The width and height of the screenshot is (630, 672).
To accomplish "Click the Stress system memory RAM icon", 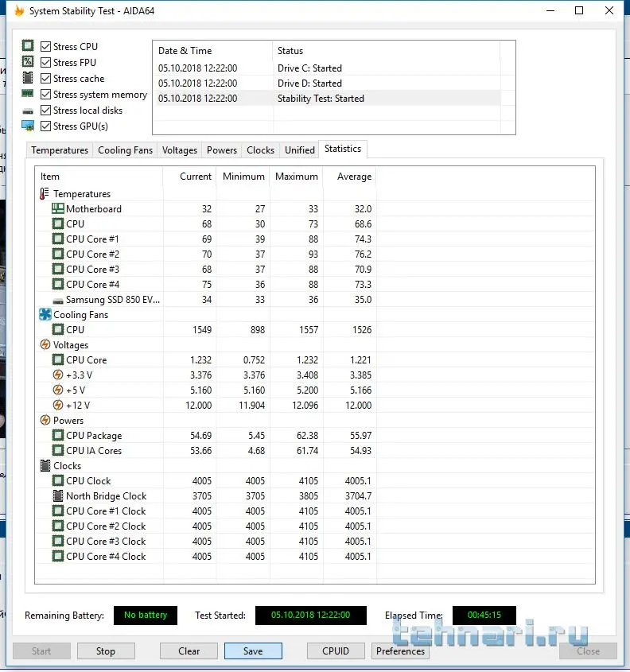I will [x=28, y=93].
